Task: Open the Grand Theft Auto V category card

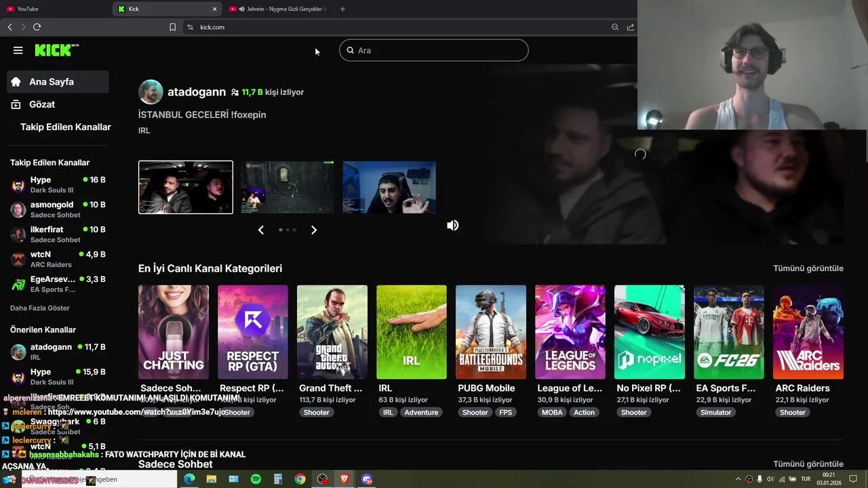Action: pos(332,332)
